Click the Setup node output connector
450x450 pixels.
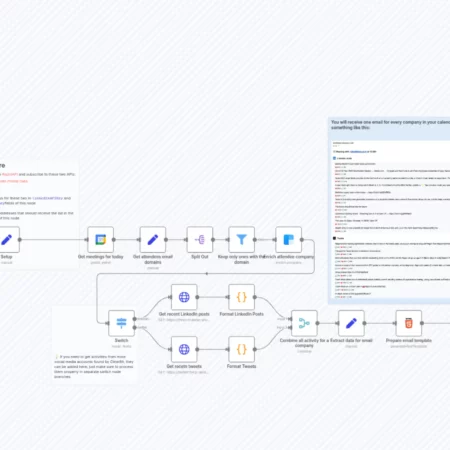click(x=20, y=240)
